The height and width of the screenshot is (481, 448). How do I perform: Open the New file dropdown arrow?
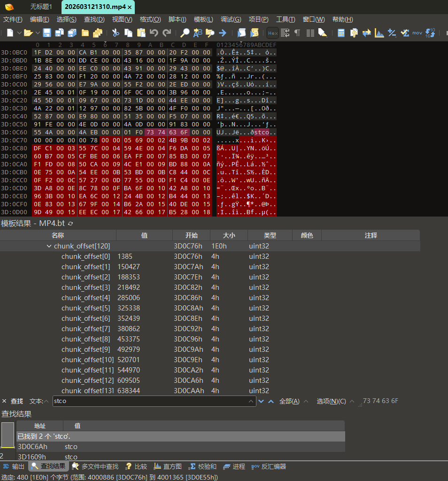(x=19, y=33)
